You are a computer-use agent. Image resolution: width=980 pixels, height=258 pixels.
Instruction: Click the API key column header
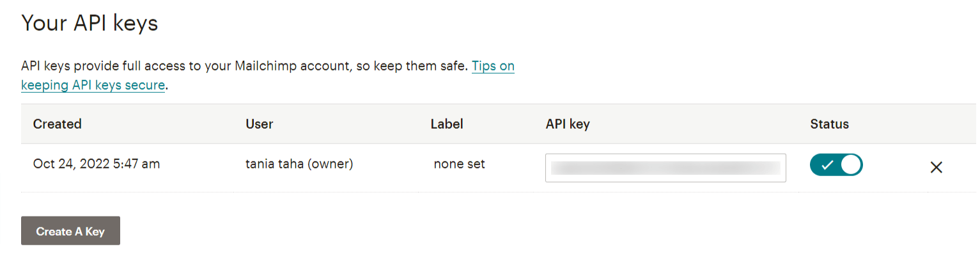[563, 124]
